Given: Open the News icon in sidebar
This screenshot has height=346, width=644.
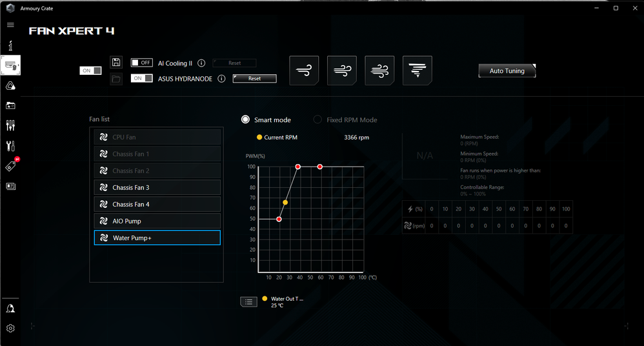Looking at the screenshot, I should tap(11, 186).
